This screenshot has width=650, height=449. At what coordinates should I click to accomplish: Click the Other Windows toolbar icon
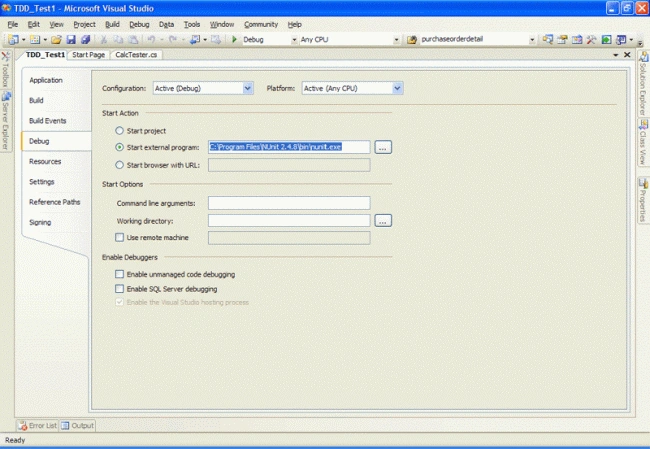click(621, 39)
